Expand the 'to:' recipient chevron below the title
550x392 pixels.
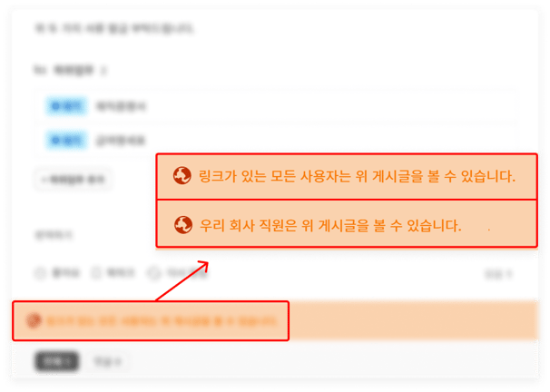point(103,71)
